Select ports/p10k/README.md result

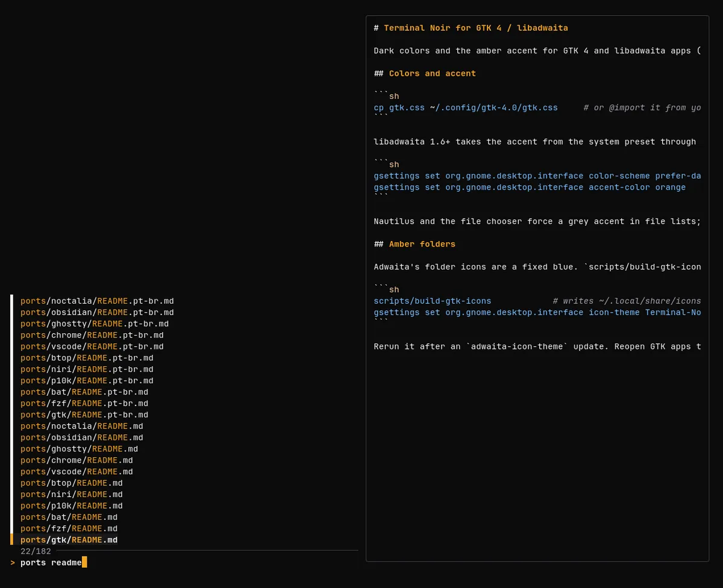click(x=72, y=505)
